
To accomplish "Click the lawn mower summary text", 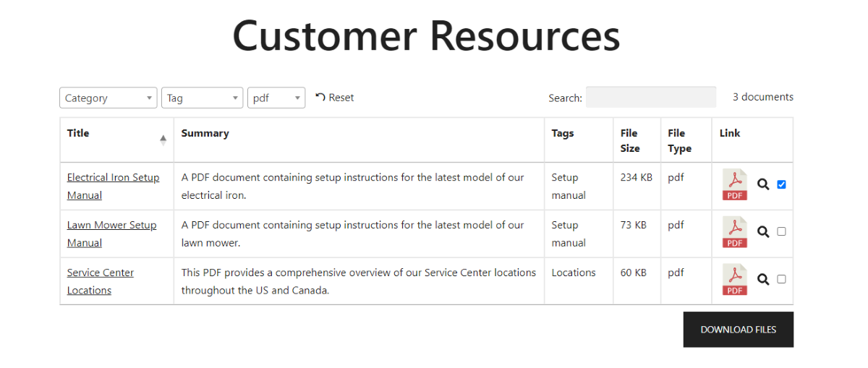I will click(353, 234).
